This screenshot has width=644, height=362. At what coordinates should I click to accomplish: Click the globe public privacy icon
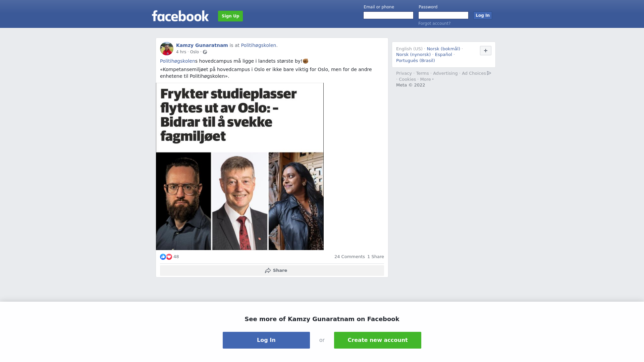point(205,52)
